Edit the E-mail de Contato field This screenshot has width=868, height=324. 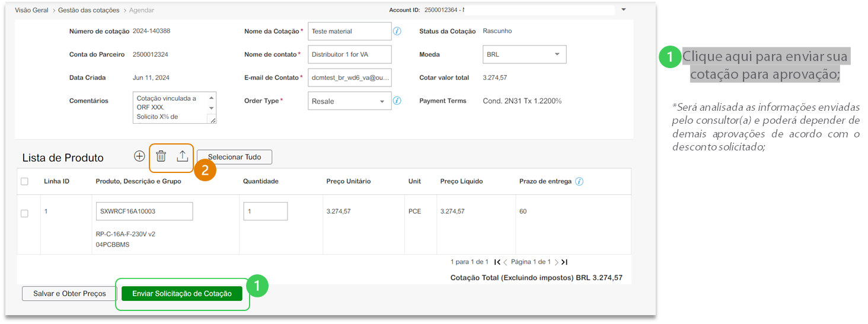[350, 78]
